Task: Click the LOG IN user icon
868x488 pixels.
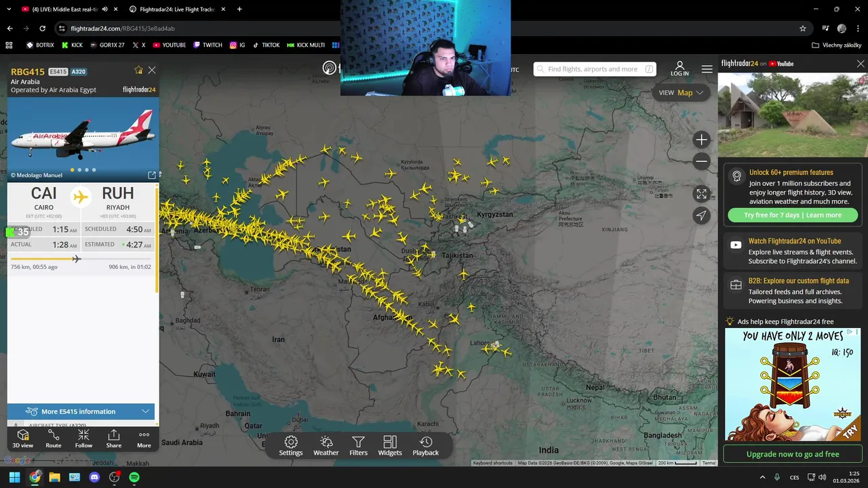Action: click(x=679, y=68)
